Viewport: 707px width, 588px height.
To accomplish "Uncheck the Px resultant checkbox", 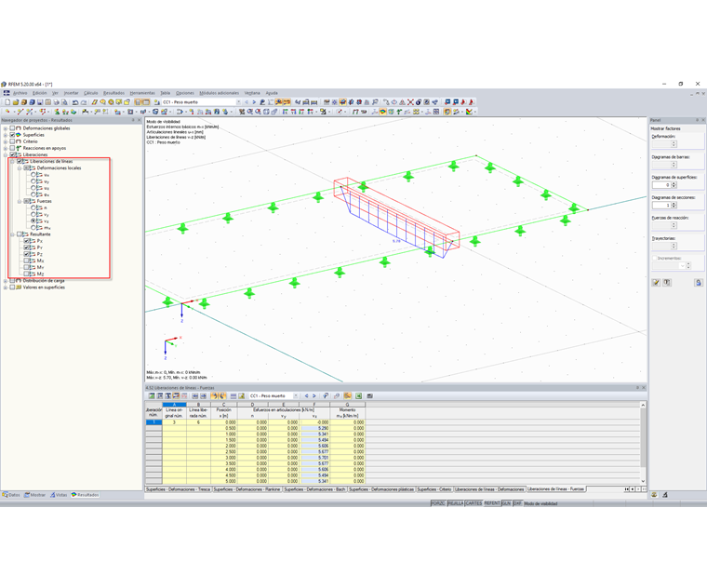I will [26, 241].
